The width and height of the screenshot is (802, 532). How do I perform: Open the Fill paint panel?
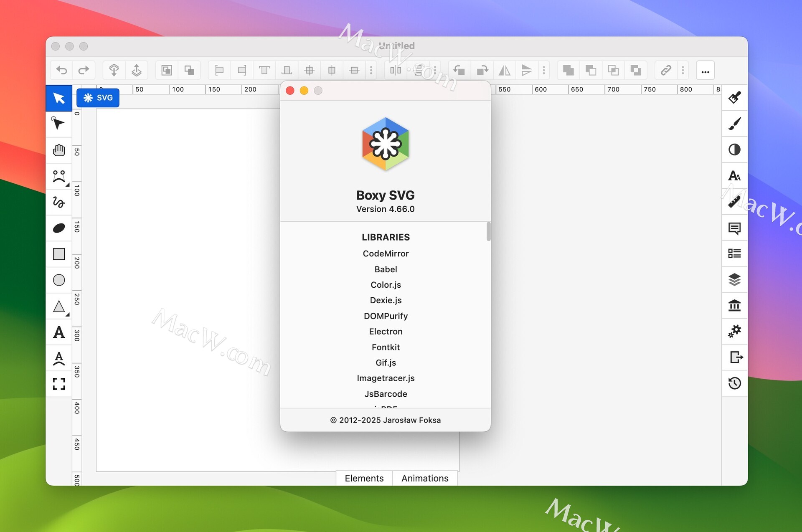point(735,98)
